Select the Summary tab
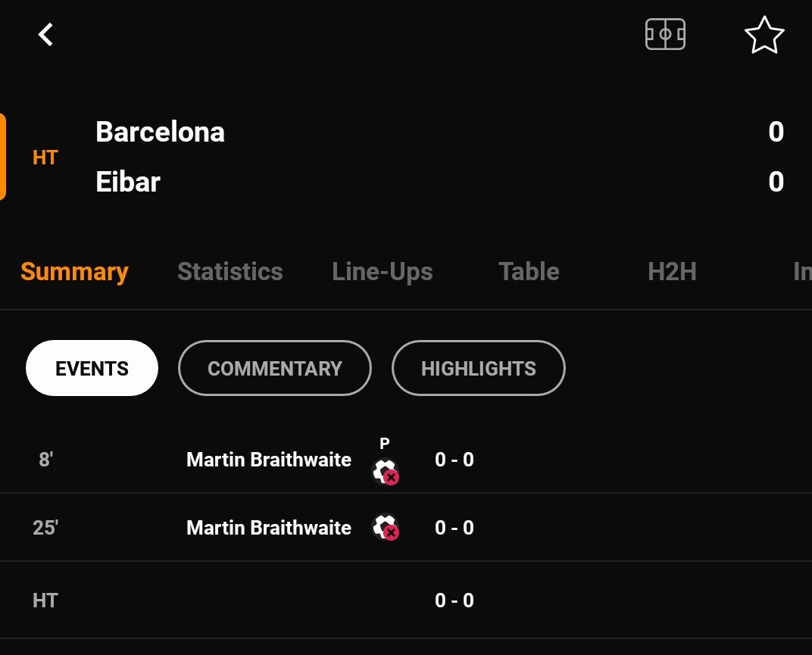The height and width of the screenshot is (655, 812). [x=74, y=272]
